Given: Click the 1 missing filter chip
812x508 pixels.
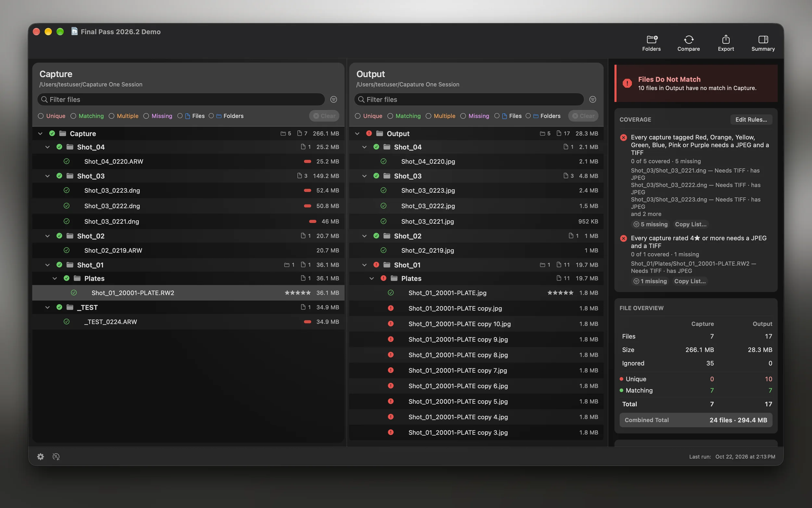Looking at the screenshot, I should (650, 281).
